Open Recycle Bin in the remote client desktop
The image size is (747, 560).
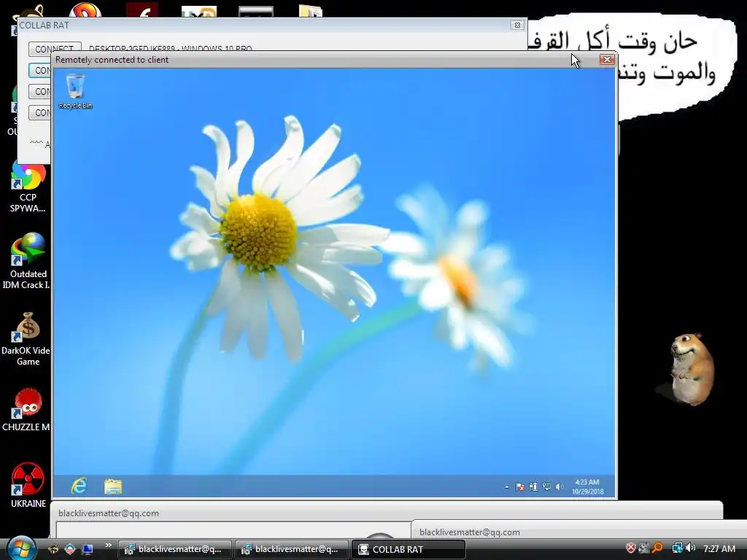pyautogui.click(x=75, y=91)
